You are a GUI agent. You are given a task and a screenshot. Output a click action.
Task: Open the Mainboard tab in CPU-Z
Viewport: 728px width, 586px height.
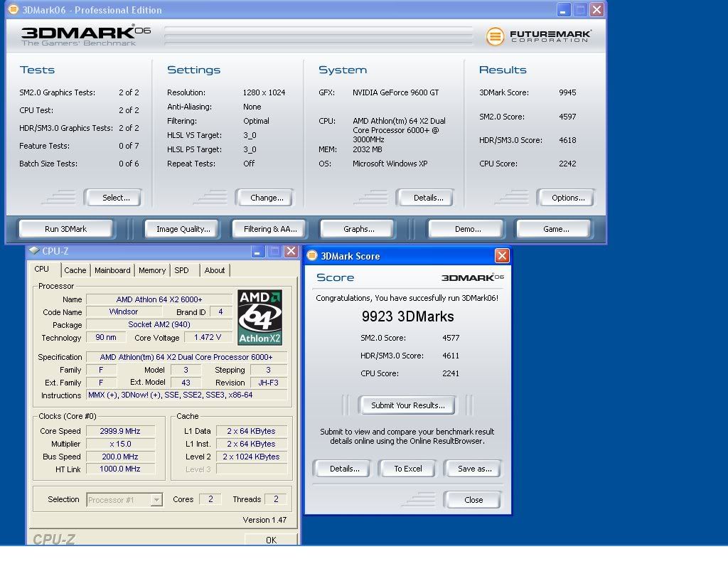coord(112,270)
